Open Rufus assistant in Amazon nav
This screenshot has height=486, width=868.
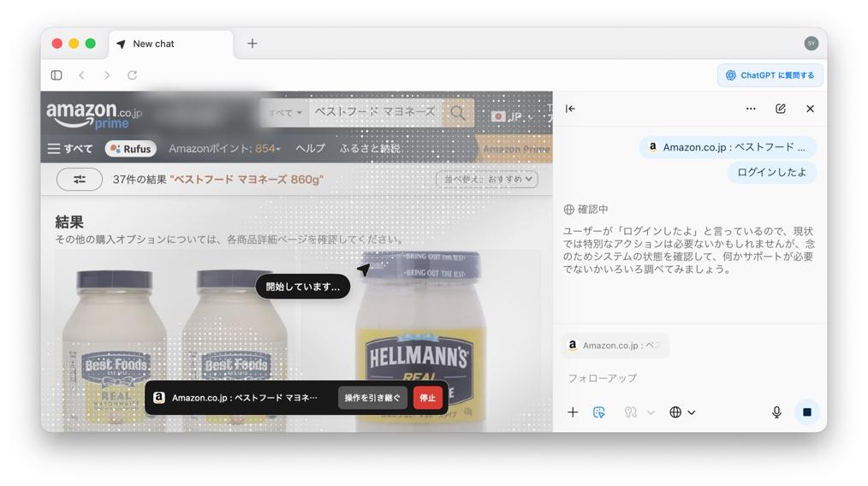coord(131,149)
